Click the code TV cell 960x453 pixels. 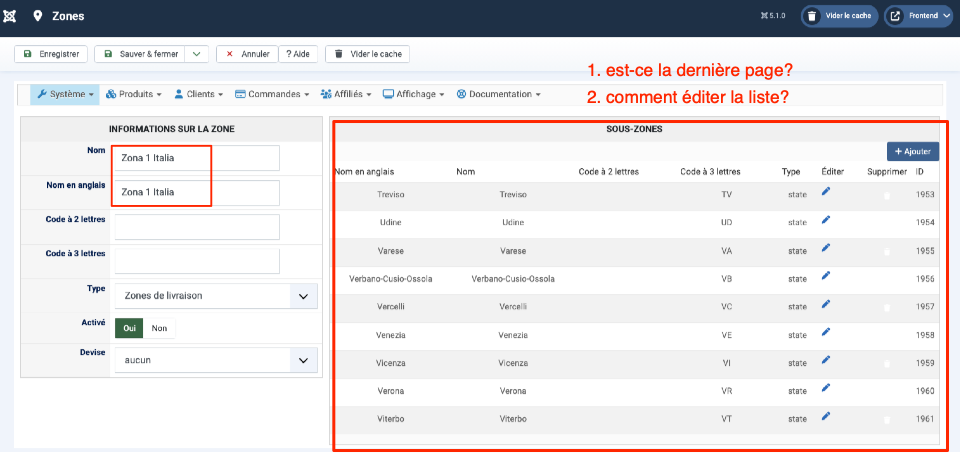point(727,195)
